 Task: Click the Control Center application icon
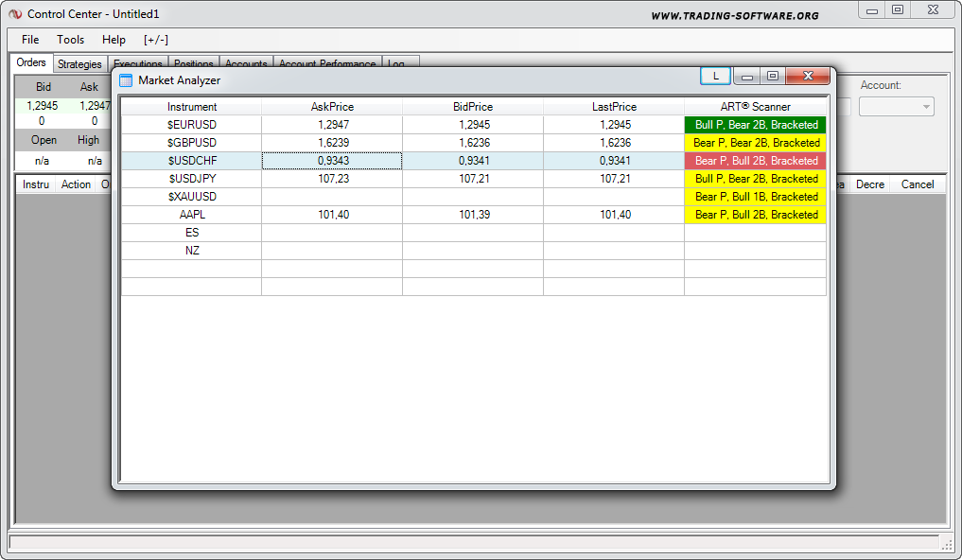14,14
